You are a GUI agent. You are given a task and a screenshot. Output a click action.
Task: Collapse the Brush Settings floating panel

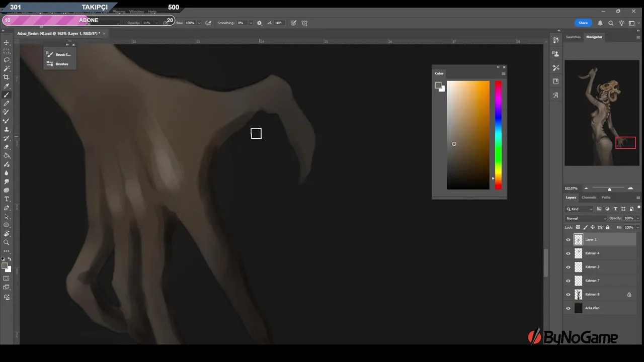(67, 45)
